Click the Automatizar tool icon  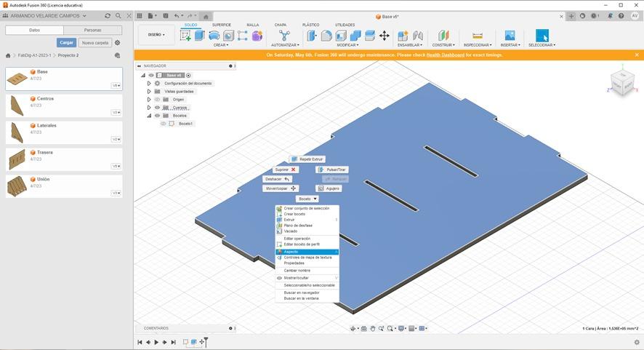(284, 36)
